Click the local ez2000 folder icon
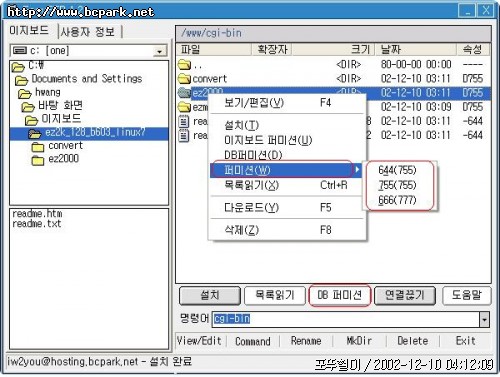 coord(38,161)
